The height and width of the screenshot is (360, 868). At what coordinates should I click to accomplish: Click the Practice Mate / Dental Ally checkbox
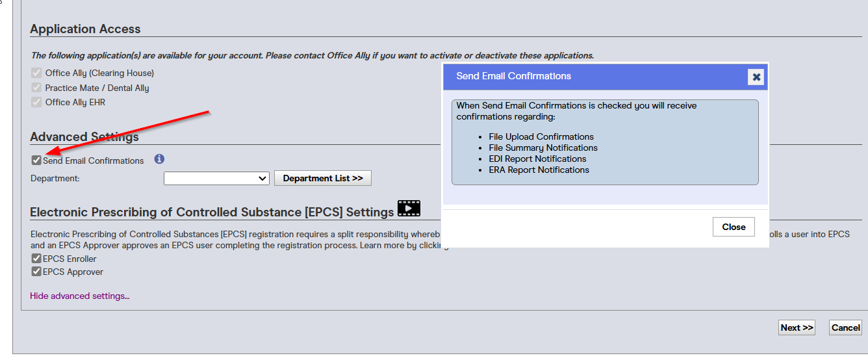pyautogui.click(x=36, y=88)
